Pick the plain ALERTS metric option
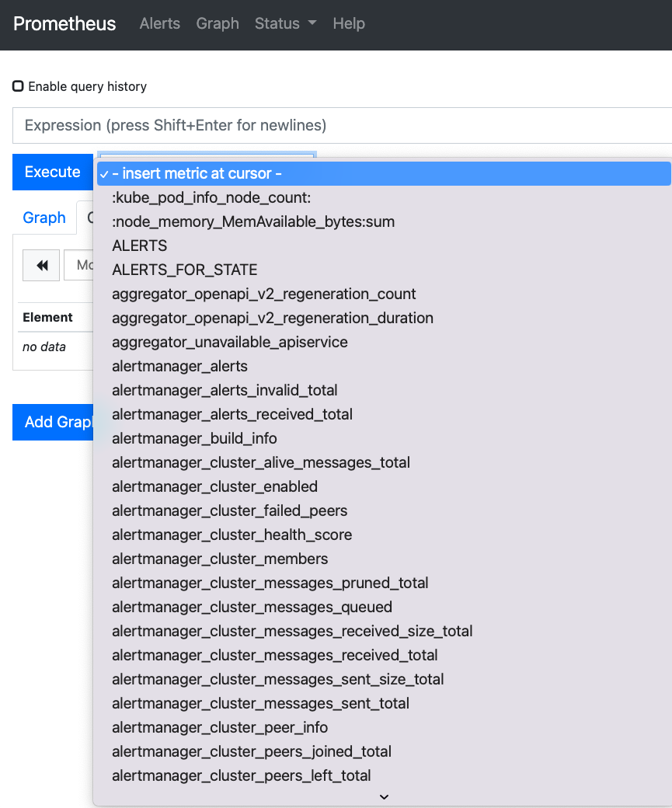The width and height of the screenshot is (672, 808). (x=140, y=246)
